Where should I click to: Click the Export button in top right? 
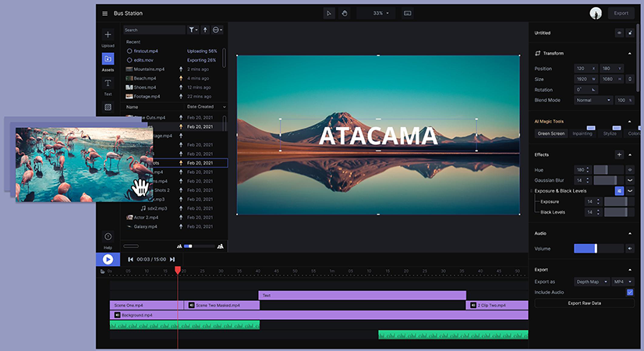pyautogui.click(x=621, y=13)
